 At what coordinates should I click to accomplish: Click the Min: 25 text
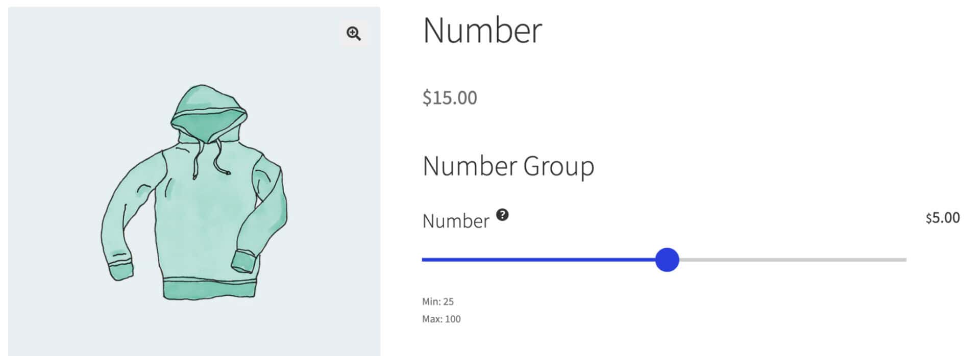(437, 301)
